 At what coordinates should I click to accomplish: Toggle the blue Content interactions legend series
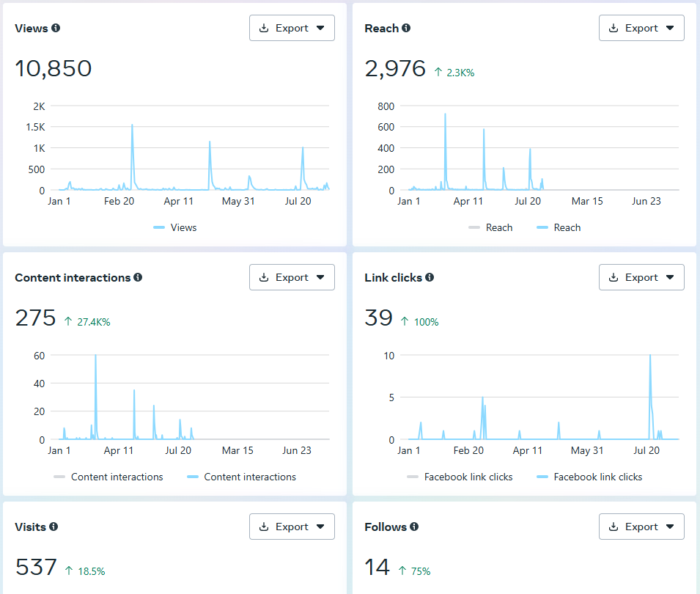click(242, 477)
